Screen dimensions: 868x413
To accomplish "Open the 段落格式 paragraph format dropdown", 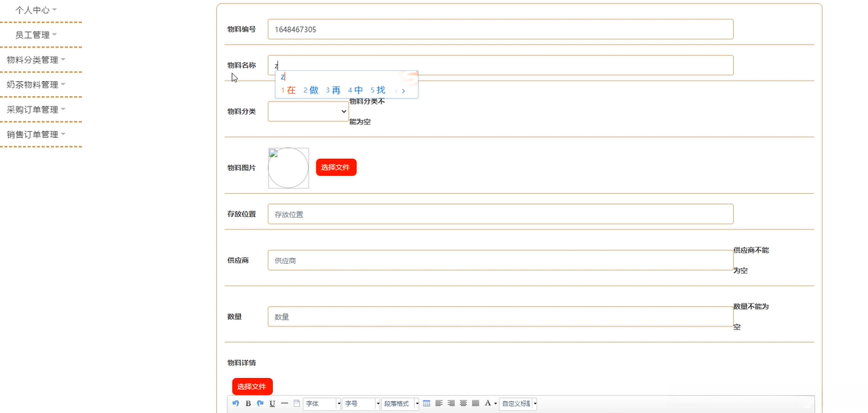I will click(x=400, y=404).
